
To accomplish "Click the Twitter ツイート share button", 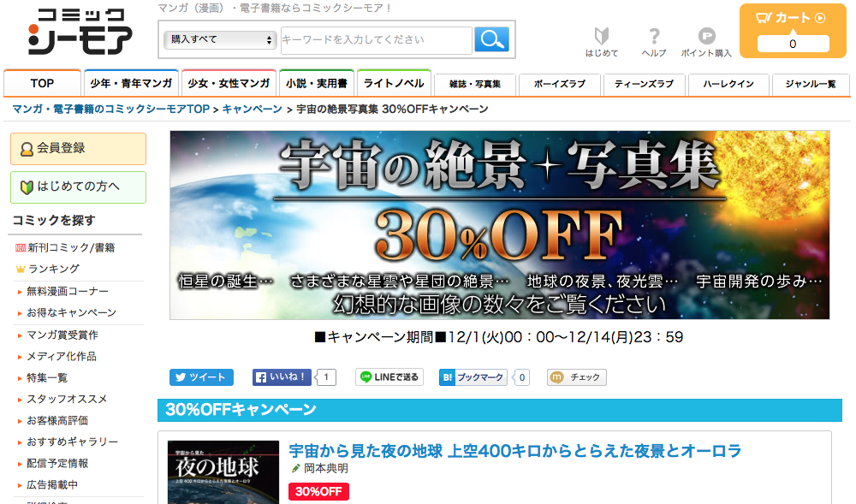I will tap(201, 377).
